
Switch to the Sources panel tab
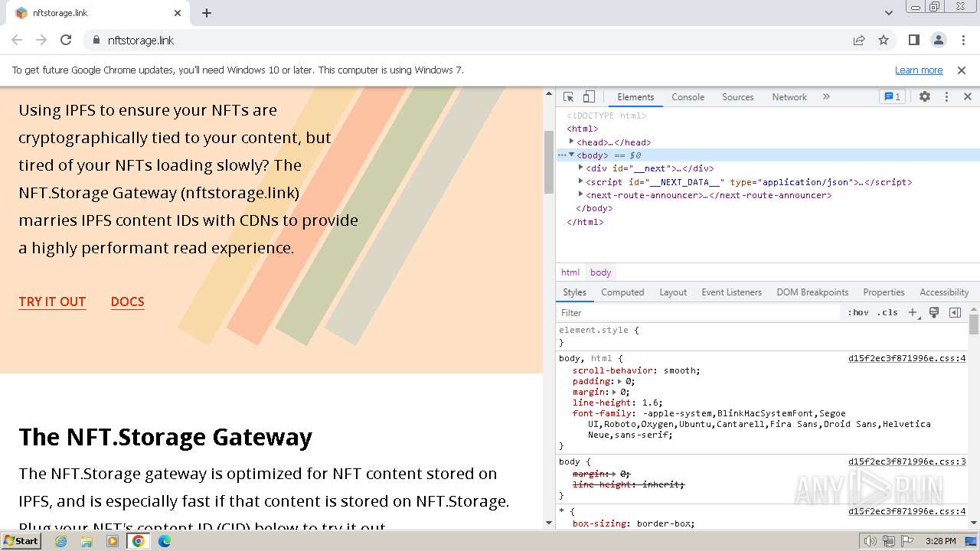pyautogui.click(x=738, y=97)
